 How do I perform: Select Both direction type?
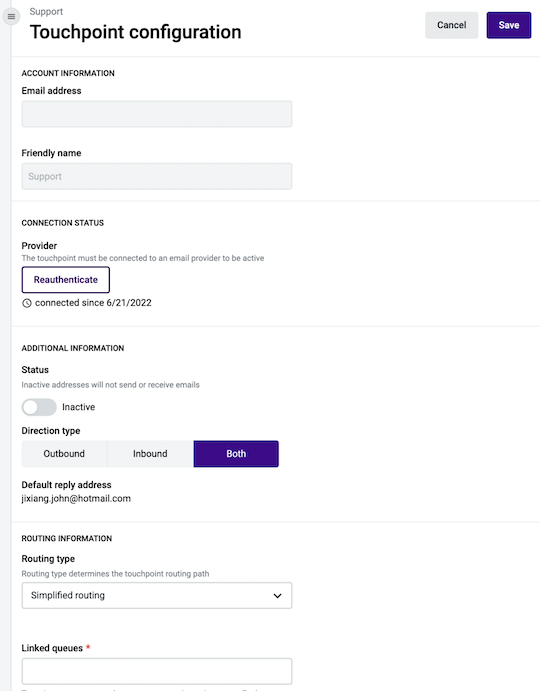click(x=236, y=454)
